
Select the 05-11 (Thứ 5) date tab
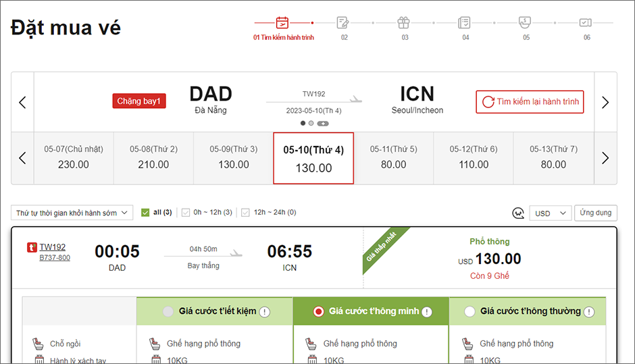coord(393,157)
